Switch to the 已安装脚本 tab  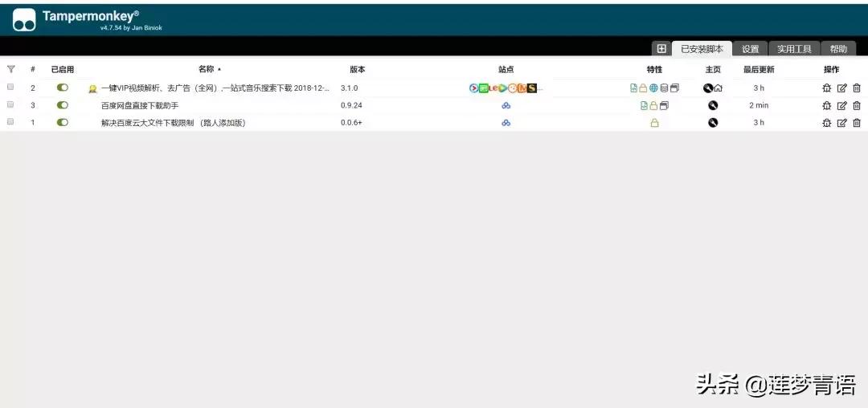click(702, 49)
